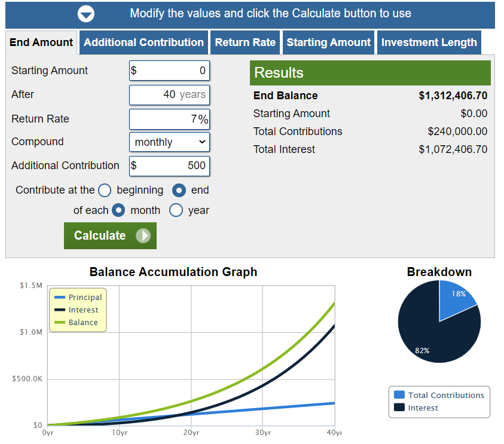Select the beginning radio button
Image resolution: width=504 pixels, height=444 pixels.
pyautogui.click(x=105, y=190)
